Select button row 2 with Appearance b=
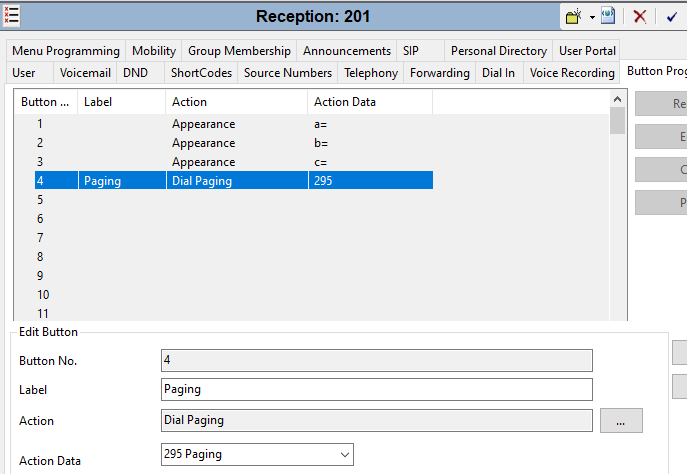This screenshot has width=687, height=474. click(234, 143)
